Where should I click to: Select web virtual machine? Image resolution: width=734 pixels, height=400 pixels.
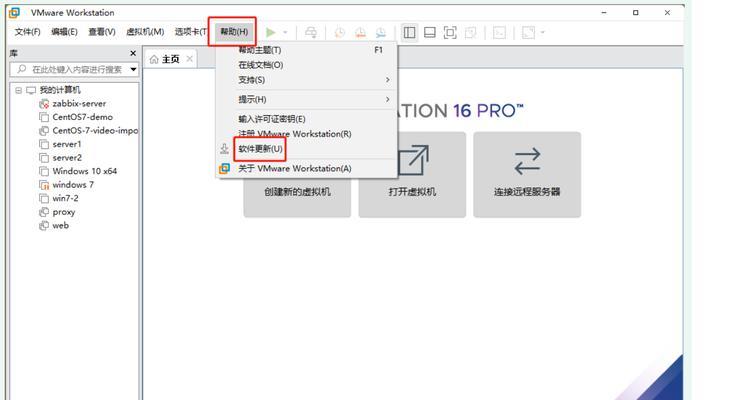click(60, 225)
